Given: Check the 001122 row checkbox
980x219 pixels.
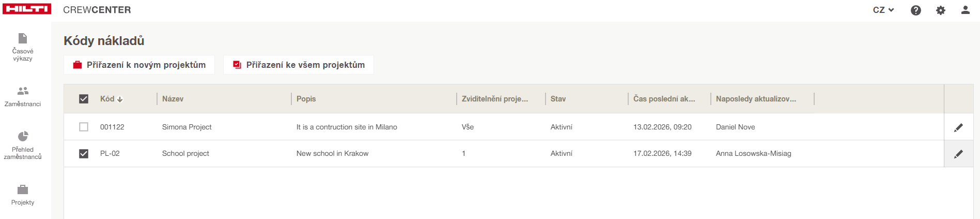Looking at the screenshot, I should tap(84, 127).
